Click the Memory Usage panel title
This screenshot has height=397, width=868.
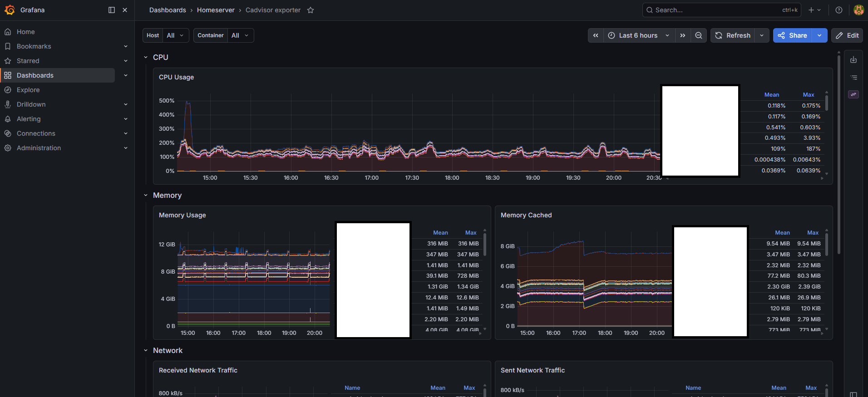coord(182,215)
